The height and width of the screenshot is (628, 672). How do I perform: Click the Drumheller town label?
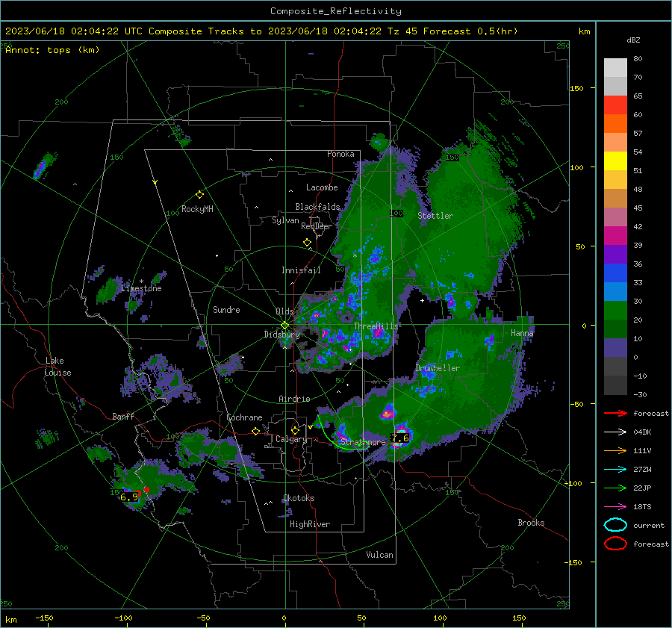pyautogui.click(x=438, y=368)
